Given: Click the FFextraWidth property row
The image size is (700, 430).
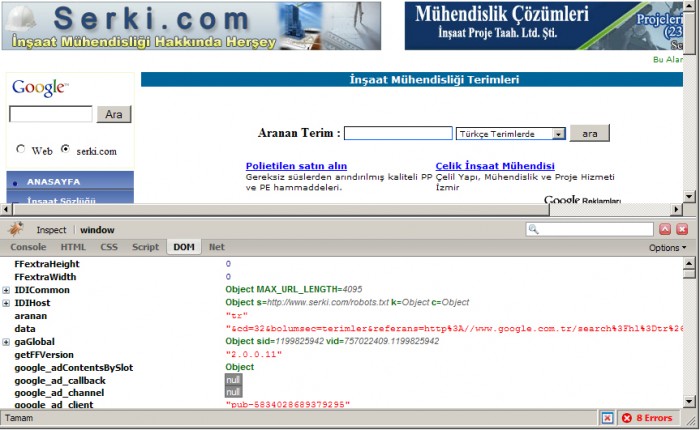Looking at the screenshot, I should (341, 277).
